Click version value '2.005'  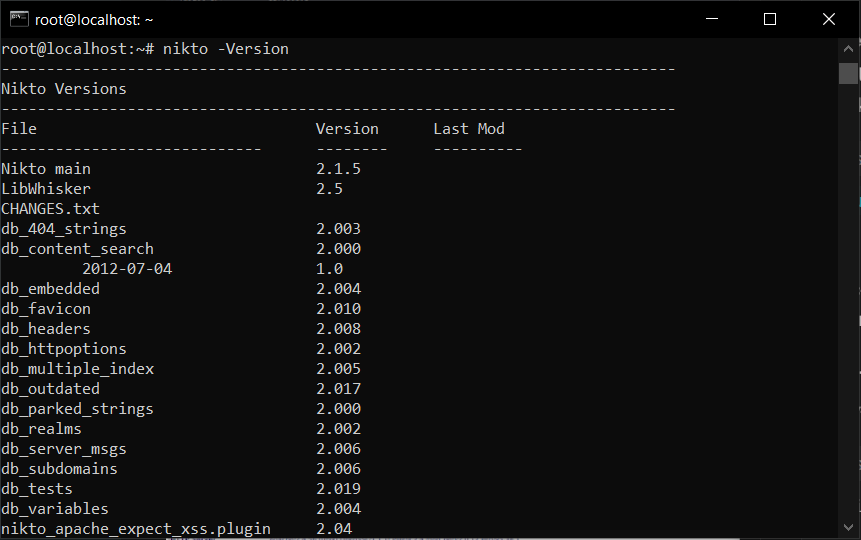click(338, 369)
